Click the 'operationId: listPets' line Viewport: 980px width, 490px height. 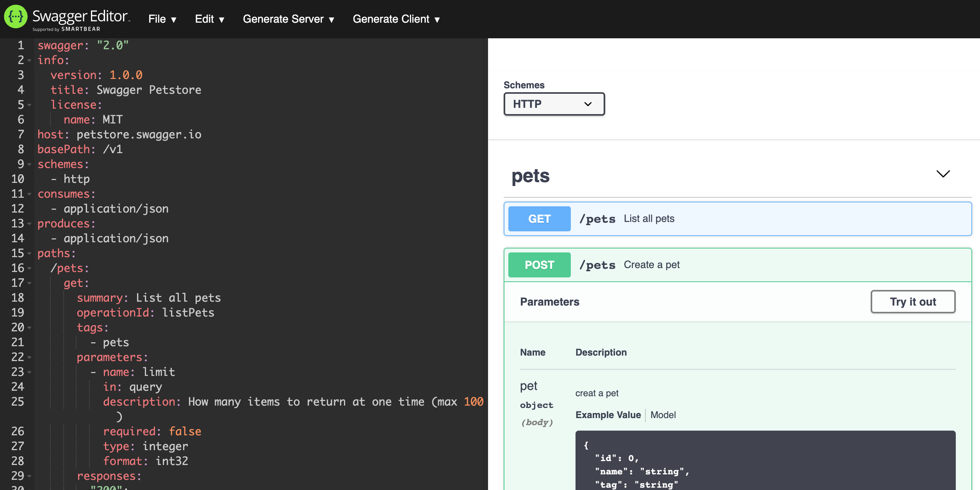pos(145,313)
